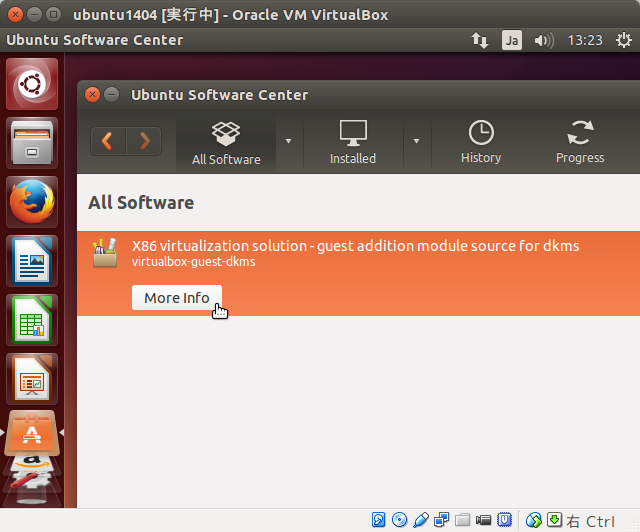Screen dimensions: 640x532
Task: Minimize the Ubuntu Software Center window
Action: click(x=111, y=95)
